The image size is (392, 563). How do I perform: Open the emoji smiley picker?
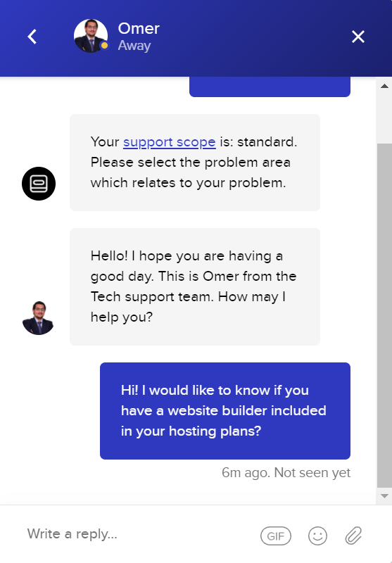click(x=317, y=536)
